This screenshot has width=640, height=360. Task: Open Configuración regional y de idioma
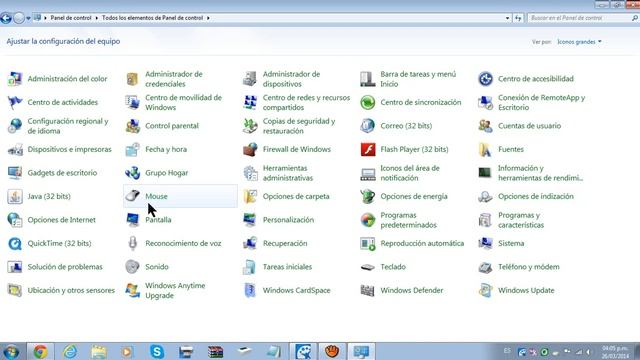click(68, 126)
